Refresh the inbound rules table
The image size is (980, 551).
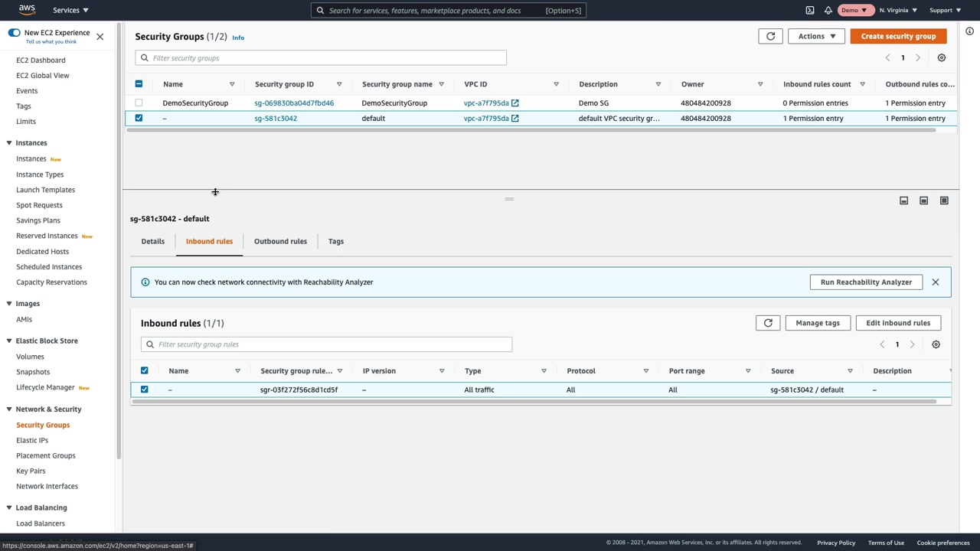768,323
